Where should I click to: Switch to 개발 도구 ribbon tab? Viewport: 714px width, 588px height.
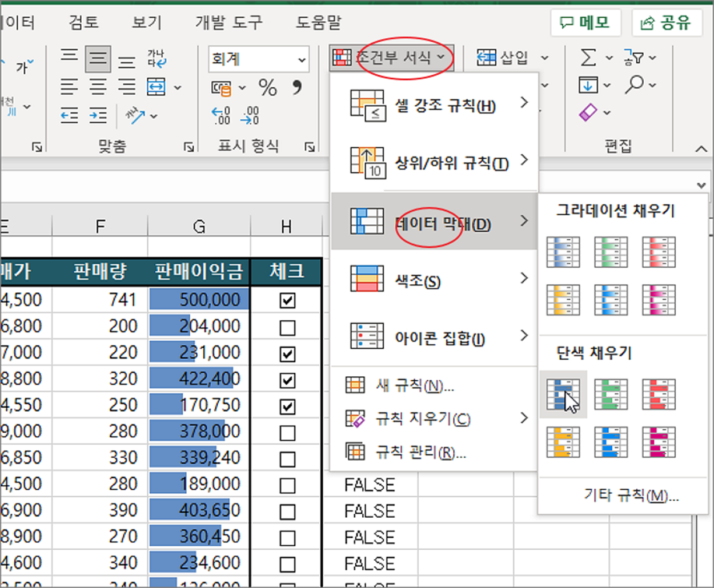point(229,22)
